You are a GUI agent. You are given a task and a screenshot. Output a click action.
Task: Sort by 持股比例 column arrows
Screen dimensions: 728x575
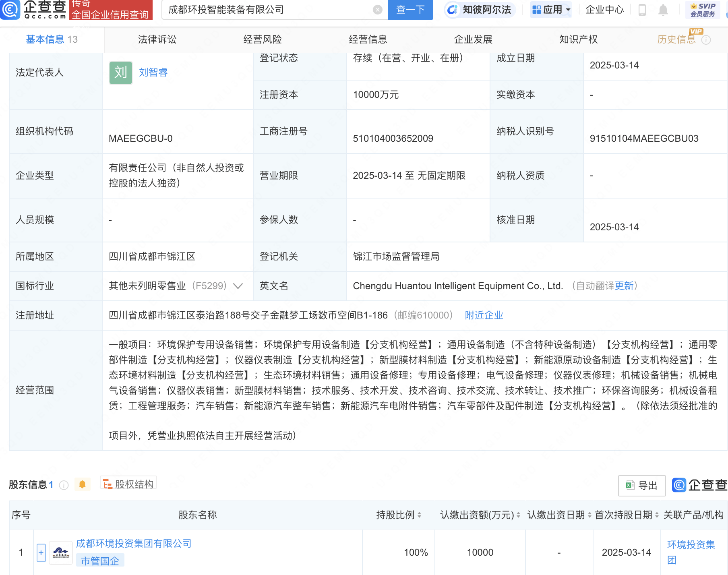[419, 515]
